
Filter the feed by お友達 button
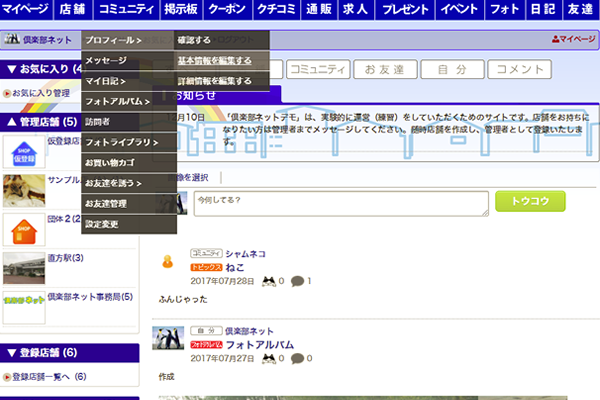385,69
